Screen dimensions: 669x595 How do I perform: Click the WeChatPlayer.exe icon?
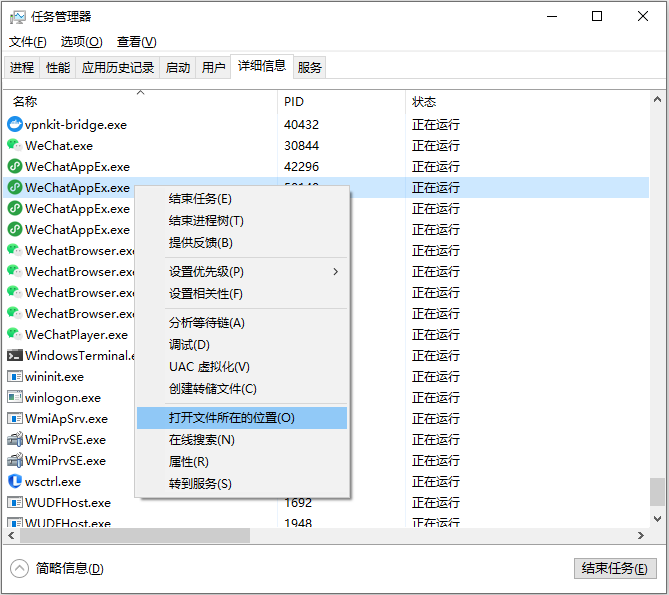15,334
